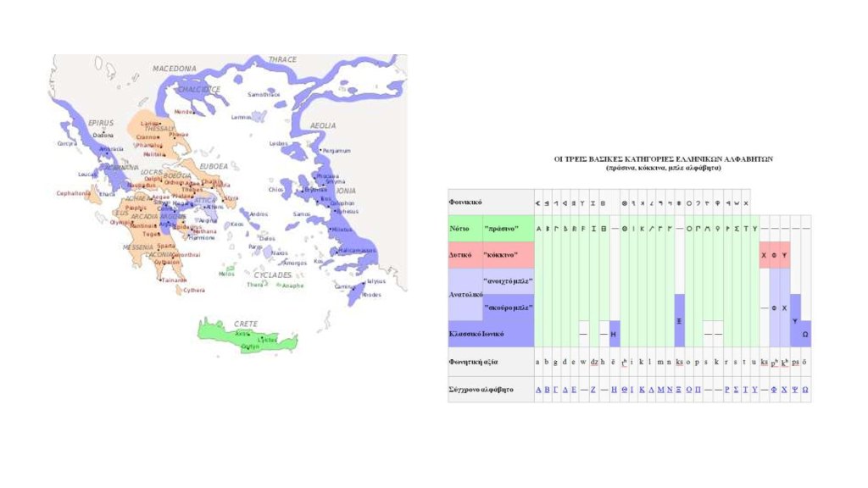The image size is (868, 488).
Task: Select the "ανοιχτό μπλε" light blue cell
Action: pos(508,281)
